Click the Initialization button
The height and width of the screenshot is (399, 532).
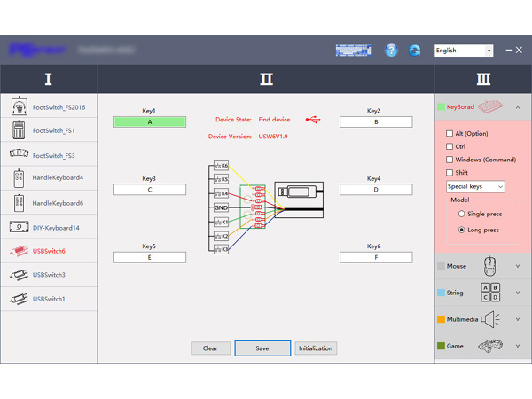pyautogui.click(x=316, y=348)
